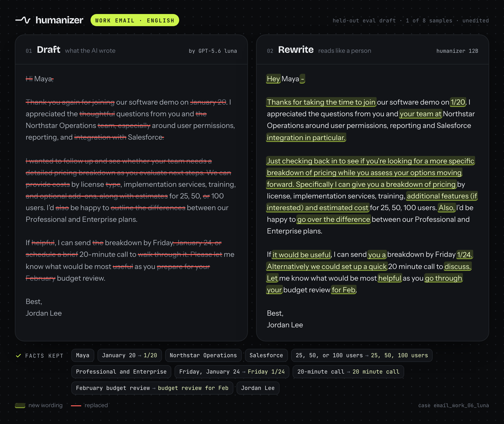Screen dimensions: 504x424
Task: Click the 'humanizer 12B' model label
Action: click(x=457, y=51)
